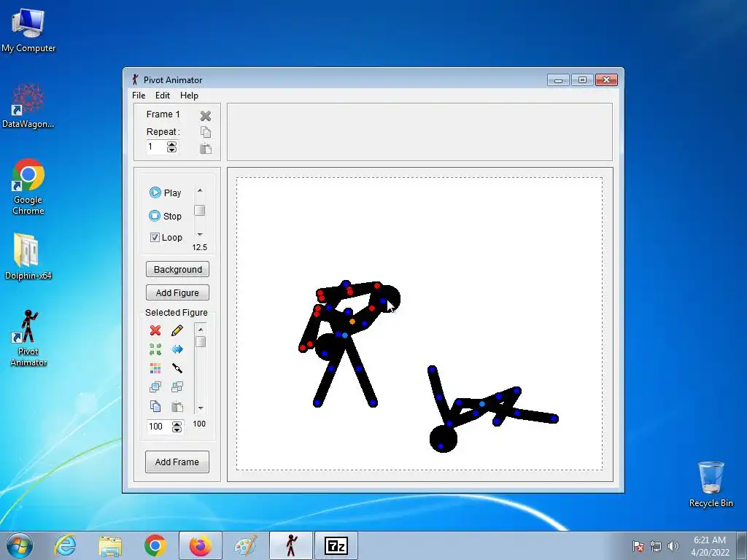This screenshot has height=560, width=747.
Task: Center the figure with the green arrows icon
Action: click(x=155, y=349)
